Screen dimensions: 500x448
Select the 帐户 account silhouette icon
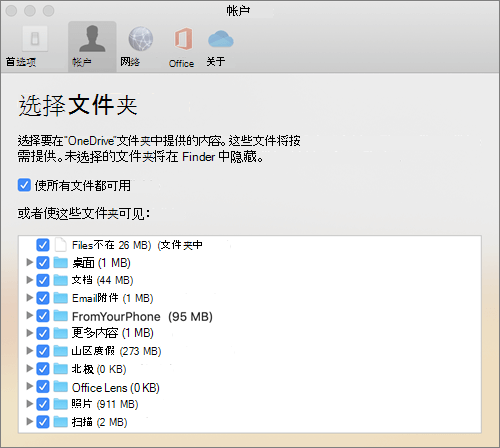[x=92, y=39]
